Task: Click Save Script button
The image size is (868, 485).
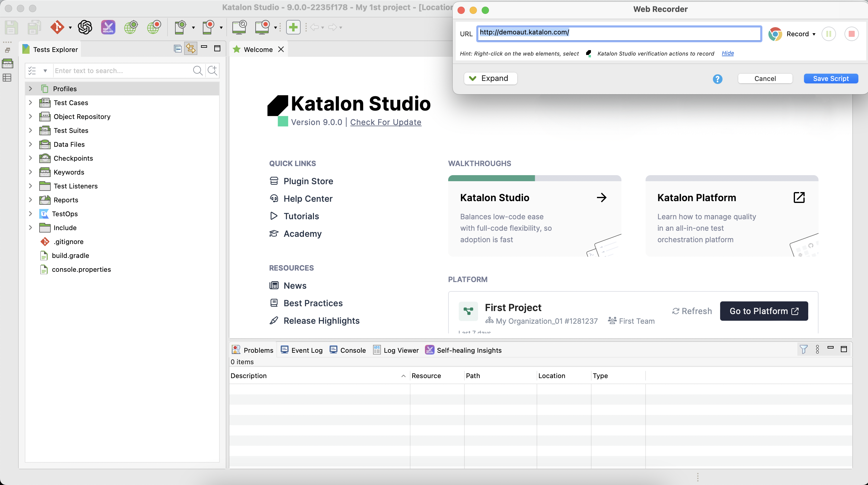Action: tap(831, 79)
